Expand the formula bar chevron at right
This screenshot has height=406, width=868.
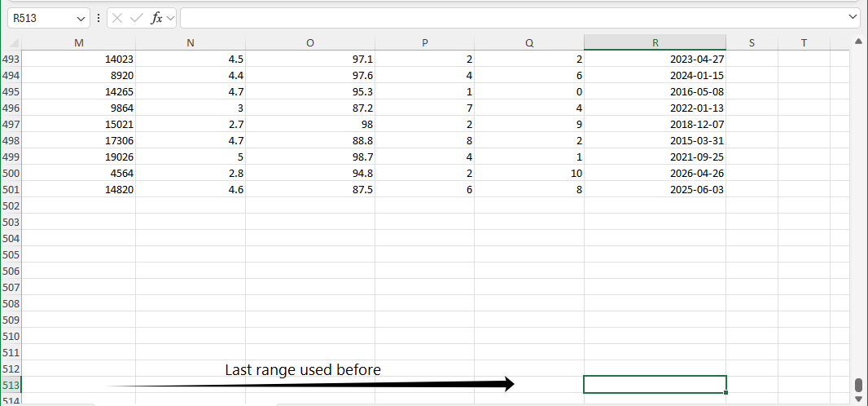[x=853, y=18]
